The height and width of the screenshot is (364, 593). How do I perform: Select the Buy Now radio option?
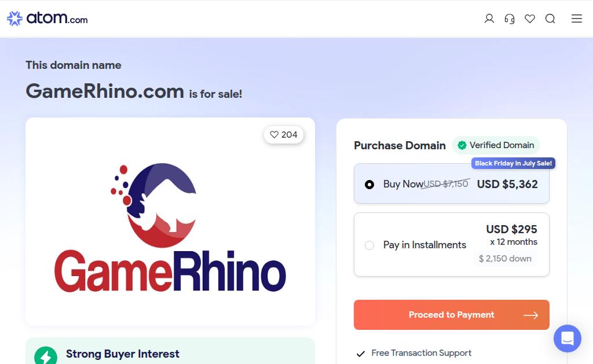[369, 185]
